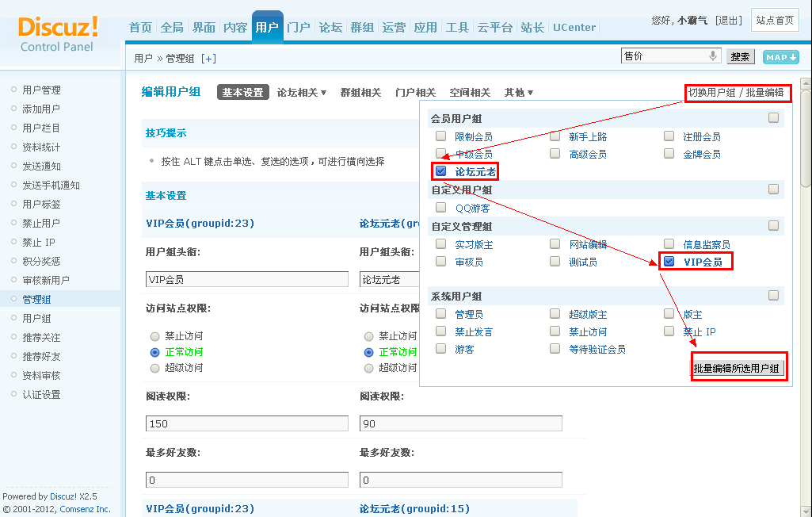Toggle 切换用户组 / 批量编辑 panel
Viewport: 812px width, 517px height.
click(x=735, y=92)
